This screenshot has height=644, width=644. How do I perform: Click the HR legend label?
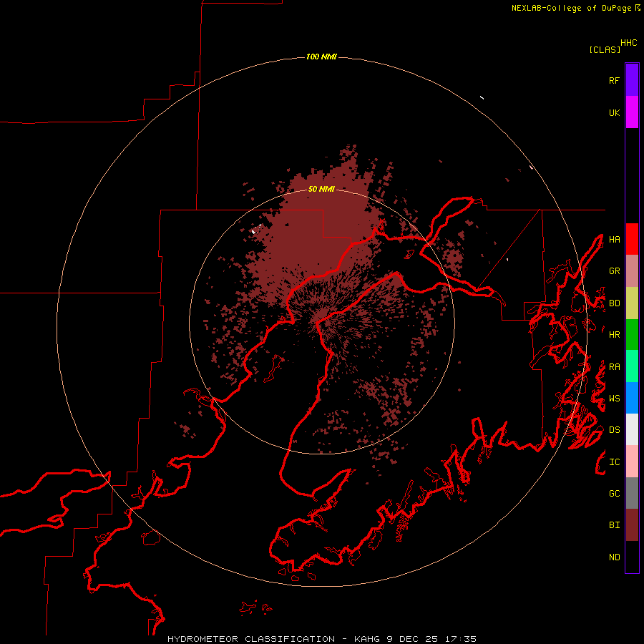coord(614,335)
